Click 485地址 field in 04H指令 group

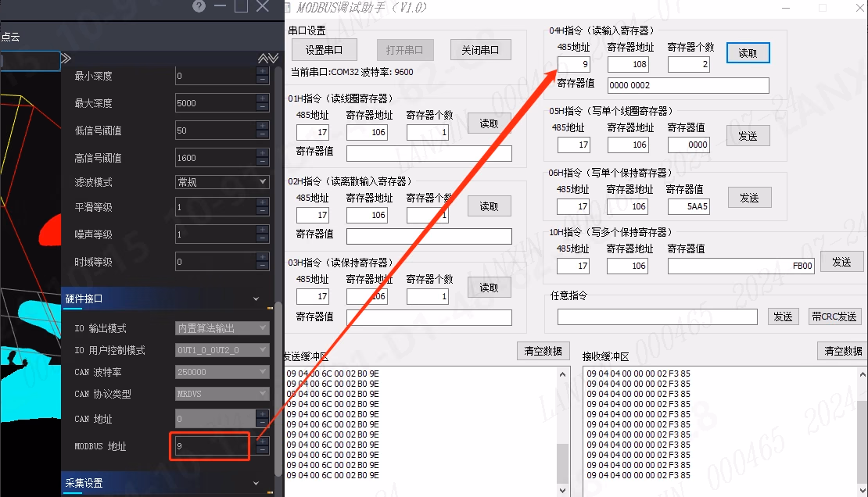pos(574,64)
